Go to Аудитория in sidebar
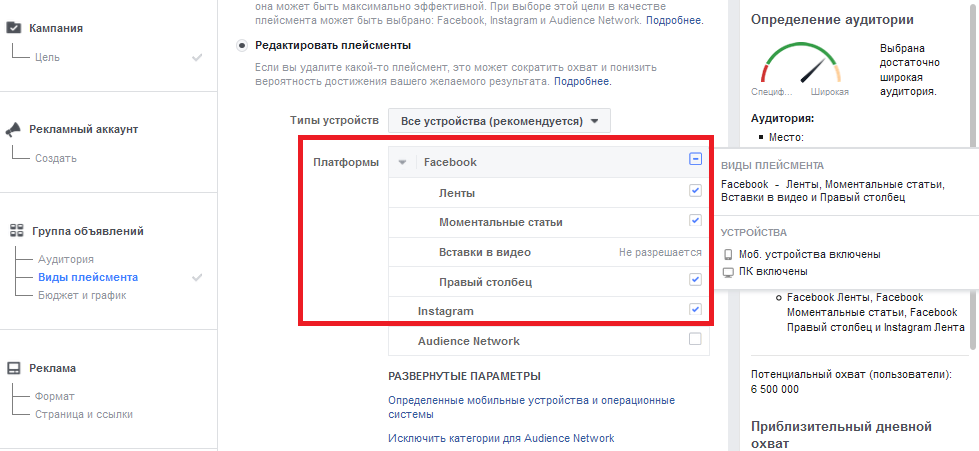 pyautogui.click(x=66, y=259)
